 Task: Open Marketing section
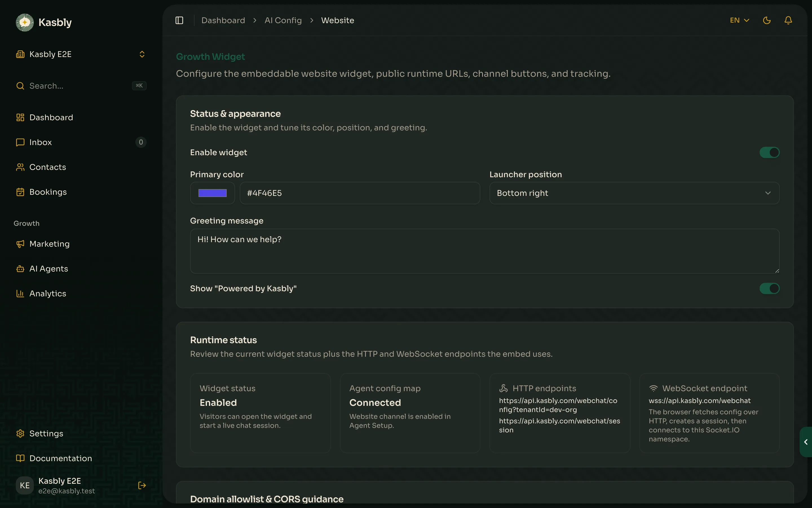click(x=81, y=244)
